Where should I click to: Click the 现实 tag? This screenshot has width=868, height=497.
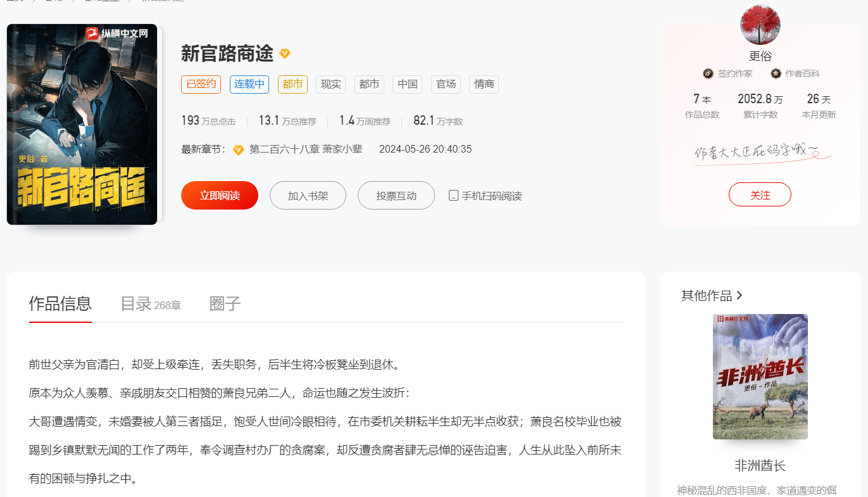tap(330, 84)
